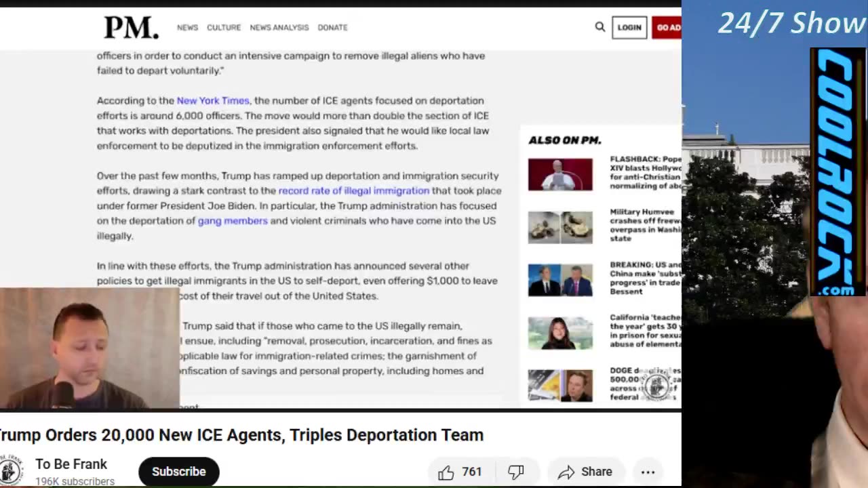The image size is (868, 488).
Task: Open the California teacher article thumbnail
Action: (560, 333)
